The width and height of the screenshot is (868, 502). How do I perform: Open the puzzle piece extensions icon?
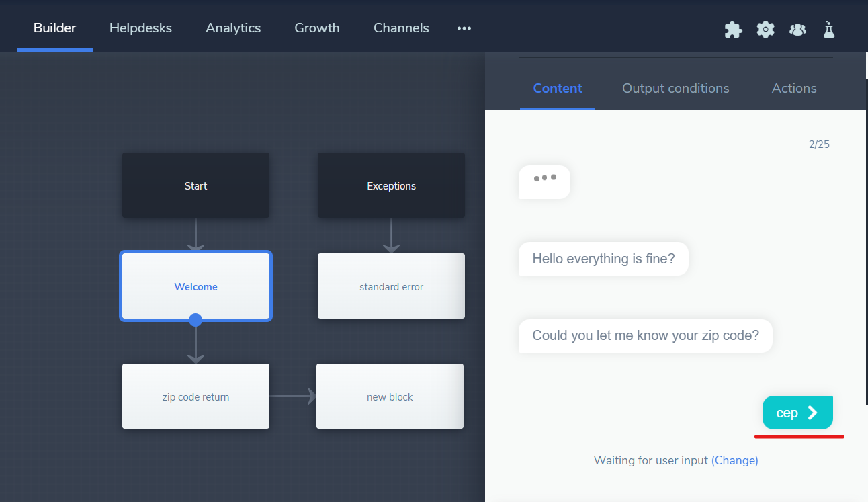pyautogui.click(x=733, y=29)
